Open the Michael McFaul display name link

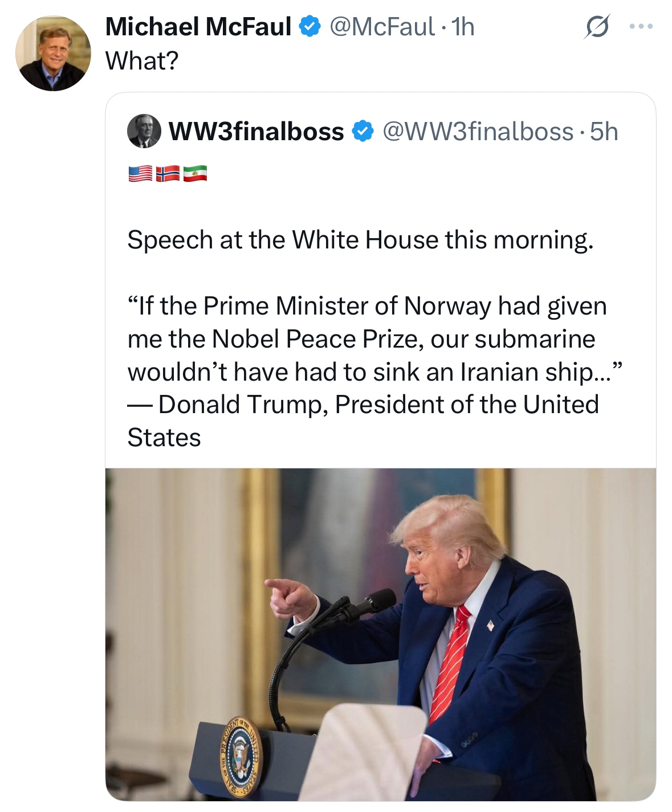198,27
